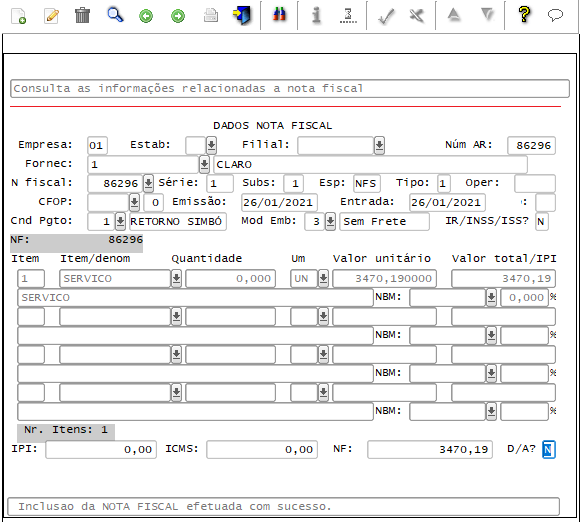
Task: Click the magnifying glass search icon
Action: click(115, 15)
